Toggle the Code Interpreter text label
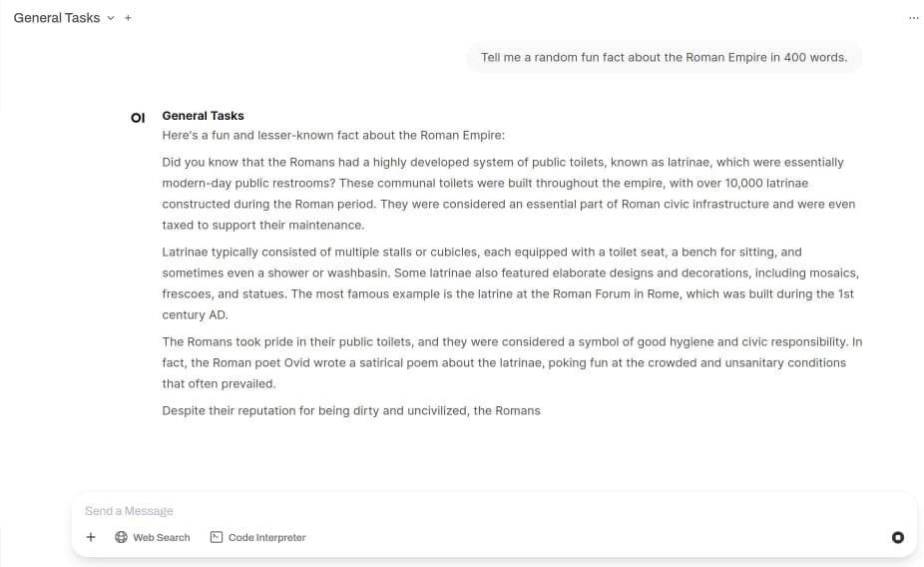Viewport: 924px width, 567px height. pyautogui.click(x=266, y=537)
